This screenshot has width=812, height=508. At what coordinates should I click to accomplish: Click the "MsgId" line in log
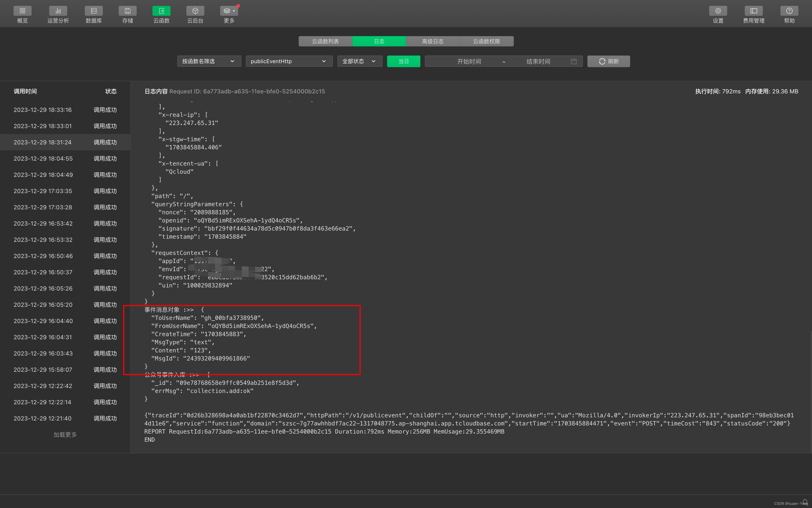[201, 358]
